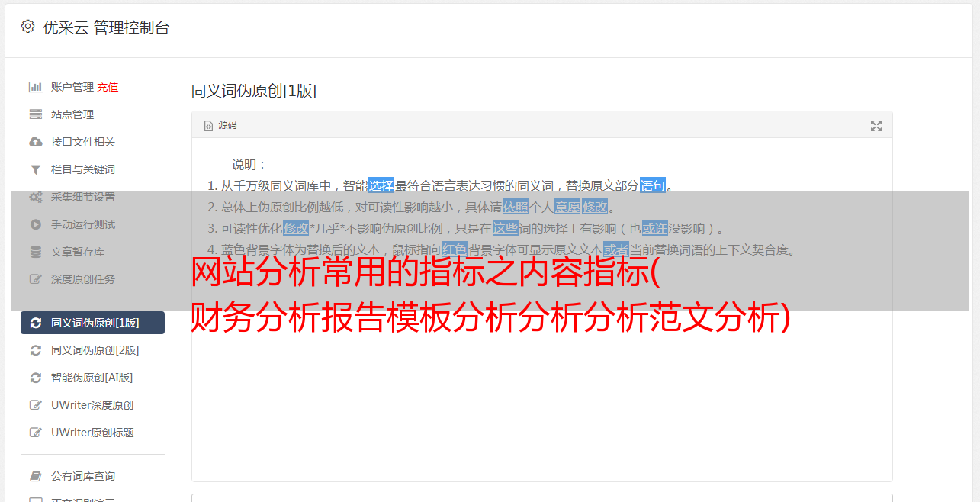Image resolution: width=980 pixels, height=502 pixels.
Task: Click the 源码 toolbar button
Action: click(x=220, y=125)
